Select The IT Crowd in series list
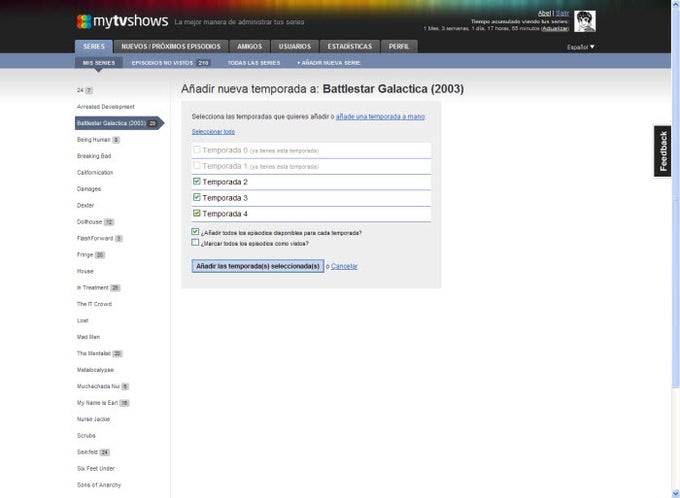The height and width of the screenshot is (498, 680). click(x=94, y=304)
